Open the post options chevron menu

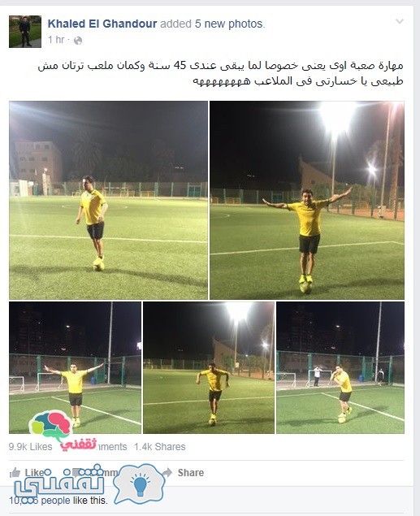pyautogui.click(x=399, y=21)
